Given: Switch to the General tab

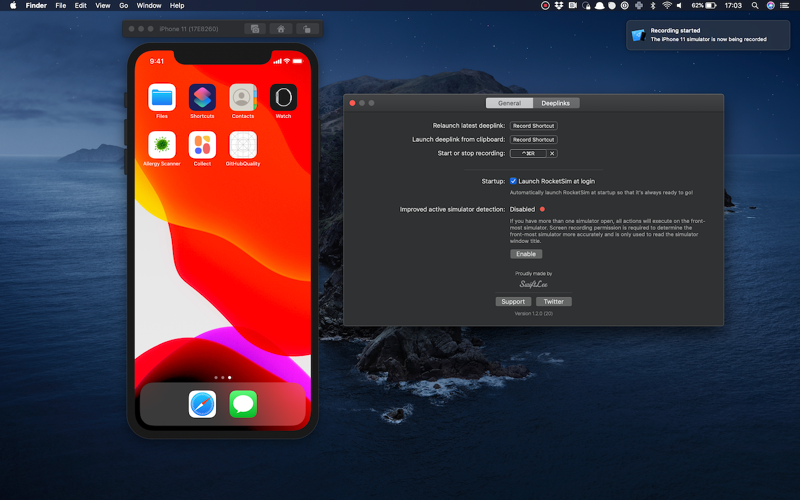Looking at the screenshot, I should pos(509,103).
